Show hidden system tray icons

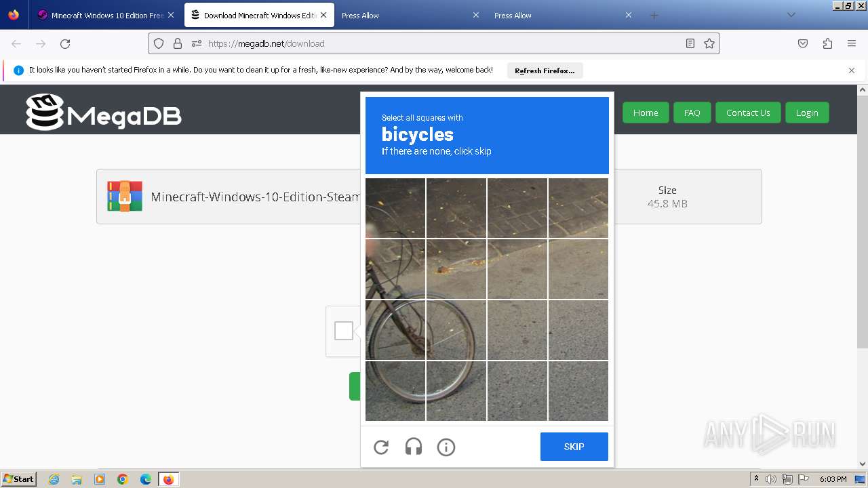757,479
